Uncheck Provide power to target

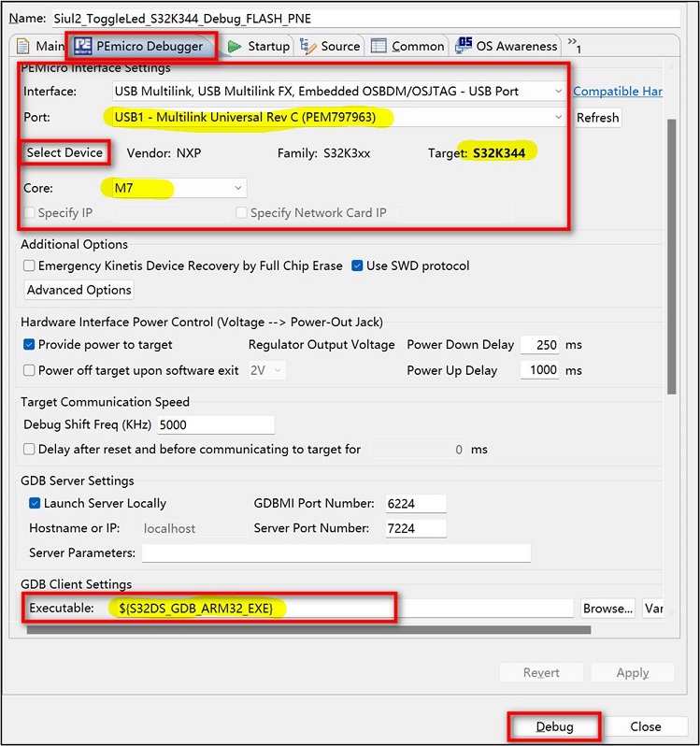click(30, 344)
